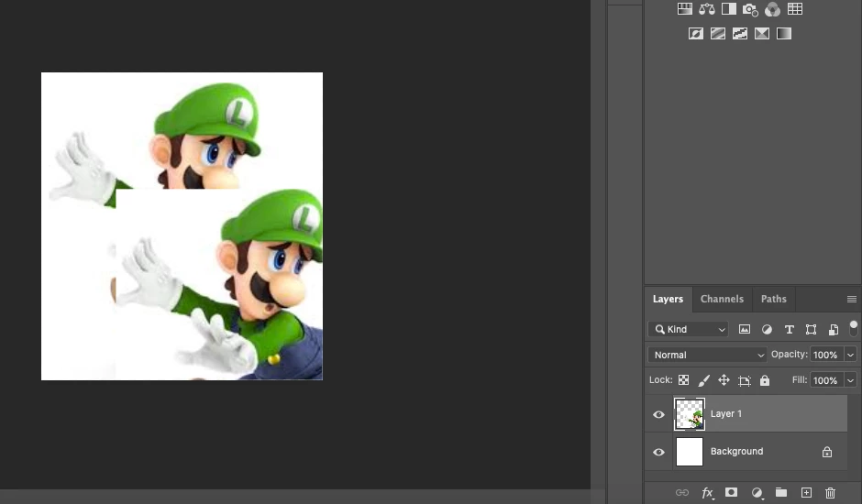Add a layer mask to Layer 1
This screenshot has width=862, height=504.
[x=731, y=492]
